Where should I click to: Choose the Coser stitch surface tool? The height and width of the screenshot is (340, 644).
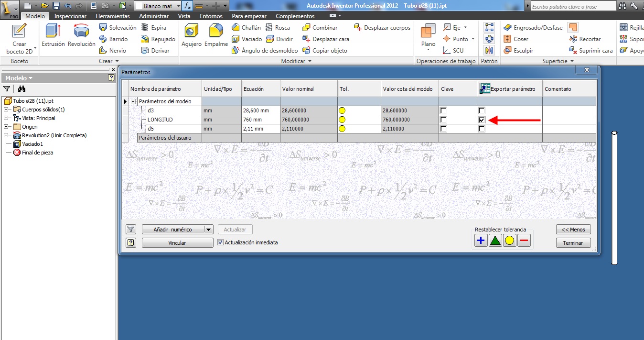515,39
